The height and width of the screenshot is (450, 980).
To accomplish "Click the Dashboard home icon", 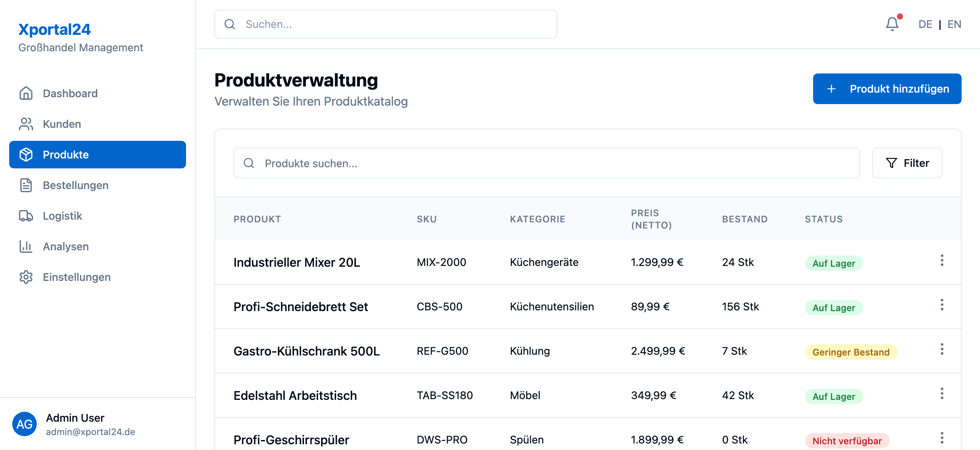I will point(26,93).
